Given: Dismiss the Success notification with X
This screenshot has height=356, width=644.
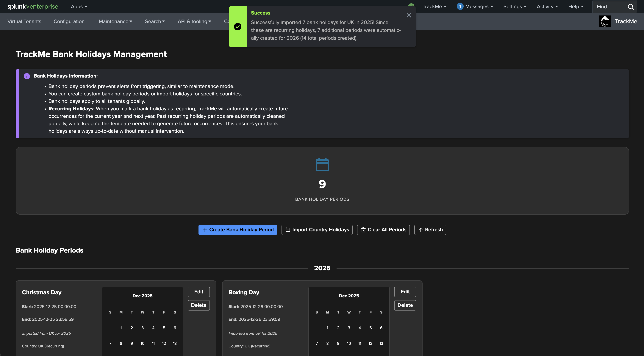Looking at the screenshot, I should coord(409,15).
